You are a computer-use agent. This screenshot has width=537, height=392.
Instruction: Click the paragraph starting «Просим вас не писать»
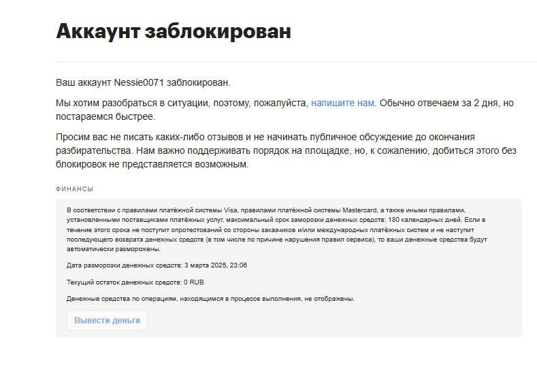(287, 150)
